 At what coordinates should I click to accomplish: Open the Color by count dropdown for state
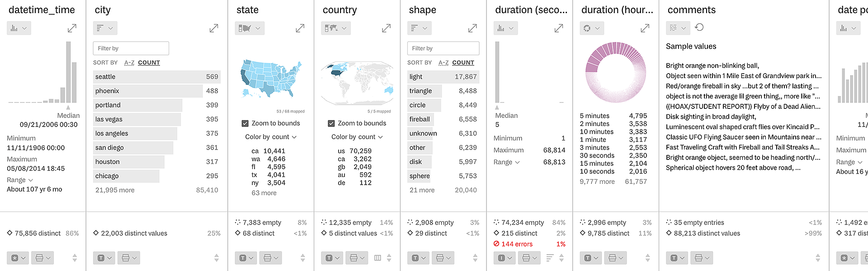270,136
